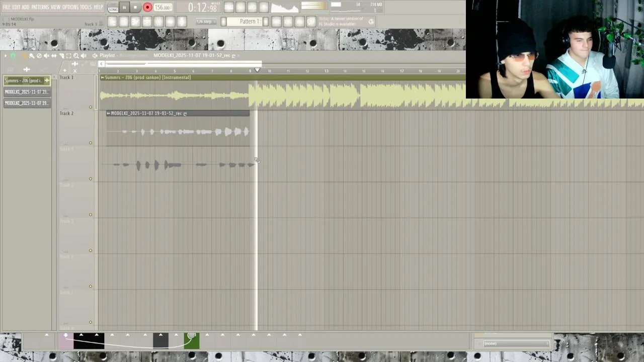The image size is (644, 362).
Task: Open the (none) dropdown at bottom right
Action: click(516, 343)
